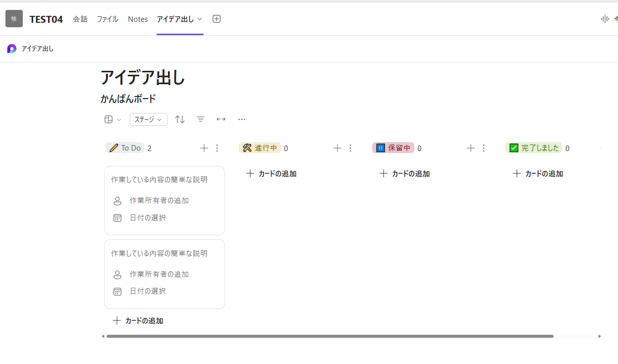Open the filter icon in board toolbar
Screen dimensions: 618x364
(201, 119)
